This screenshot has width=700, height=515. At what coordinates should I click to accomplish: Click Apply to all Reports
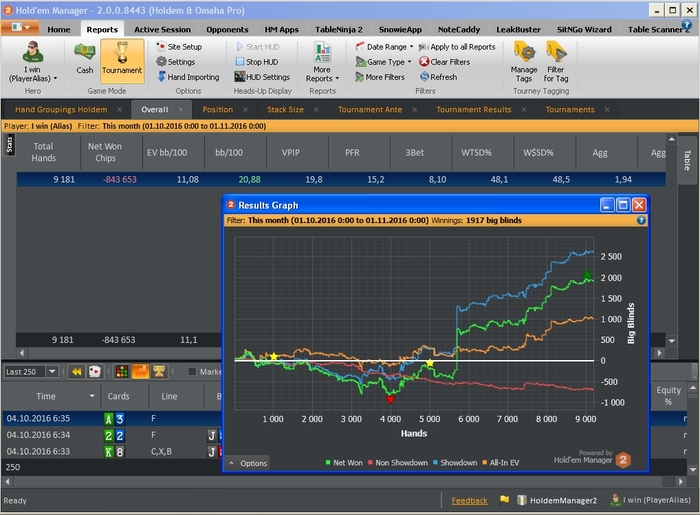[x=457, y=46]
